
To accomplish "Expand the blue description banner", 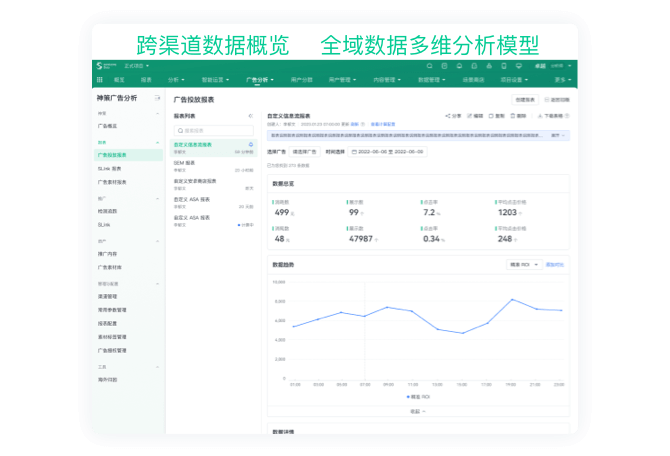I will 558,135.
